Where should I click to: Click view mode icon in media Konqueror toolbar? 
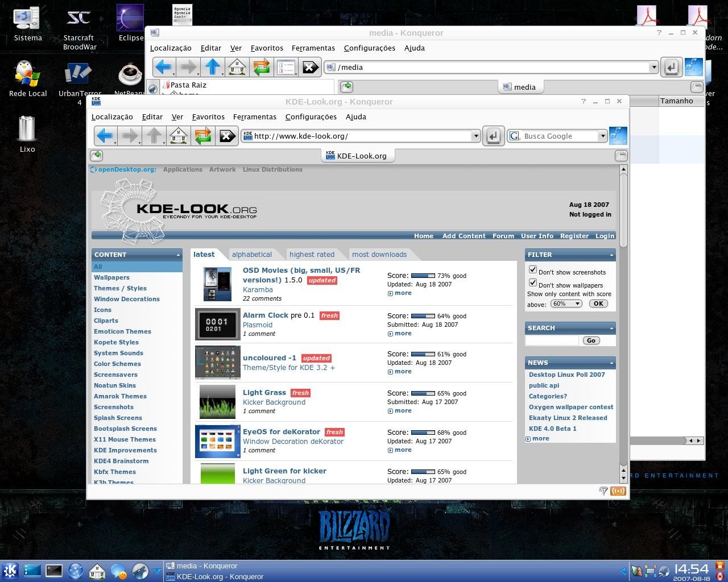coord(286,67)
